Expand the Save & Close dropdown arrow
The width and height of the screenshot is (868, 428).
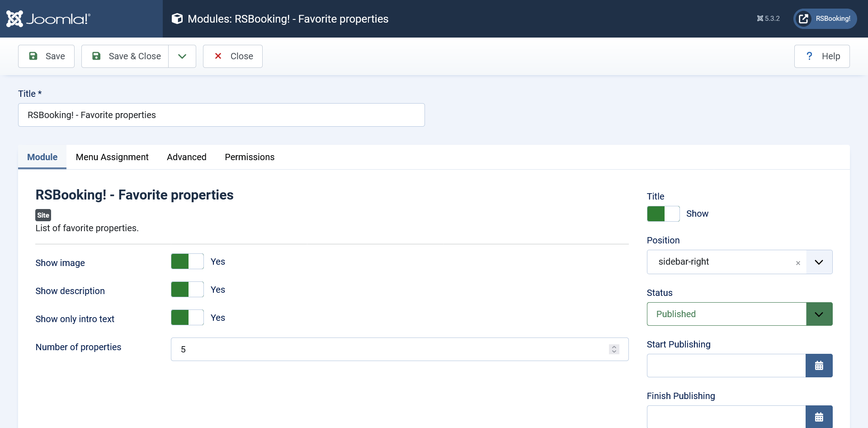click(x=182, y=56)
